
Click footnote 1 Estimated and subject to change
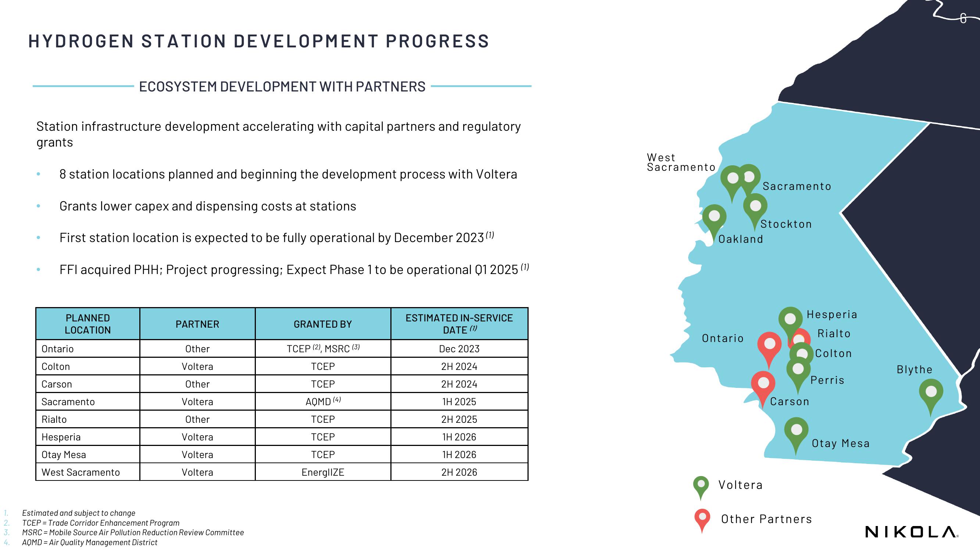(x=78, y=513)
